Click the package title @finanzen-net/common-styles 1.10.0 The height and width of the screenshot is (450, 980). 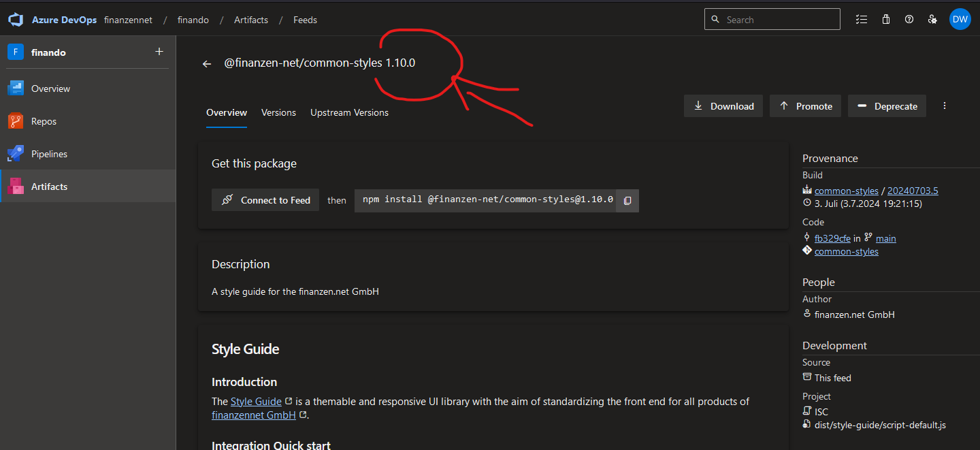click(319, 63)
